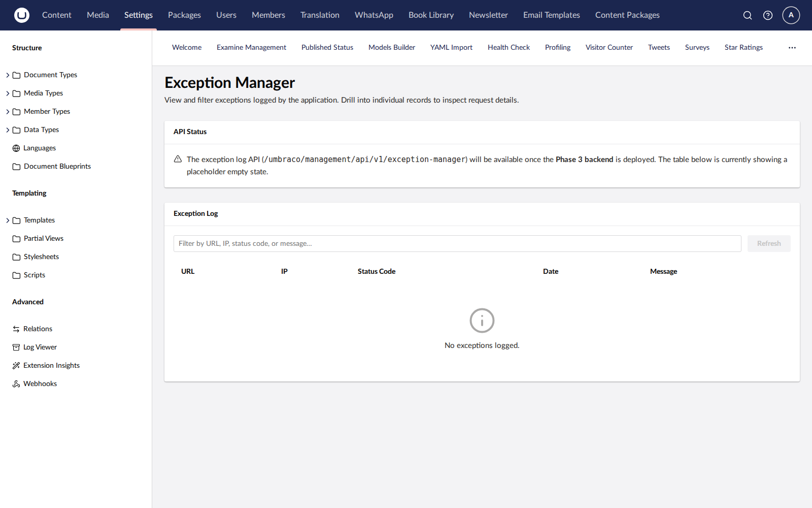The height and width of the screenshot is (508, 812).
Task: Go to the Content section
Action: (x=57, y=15)
